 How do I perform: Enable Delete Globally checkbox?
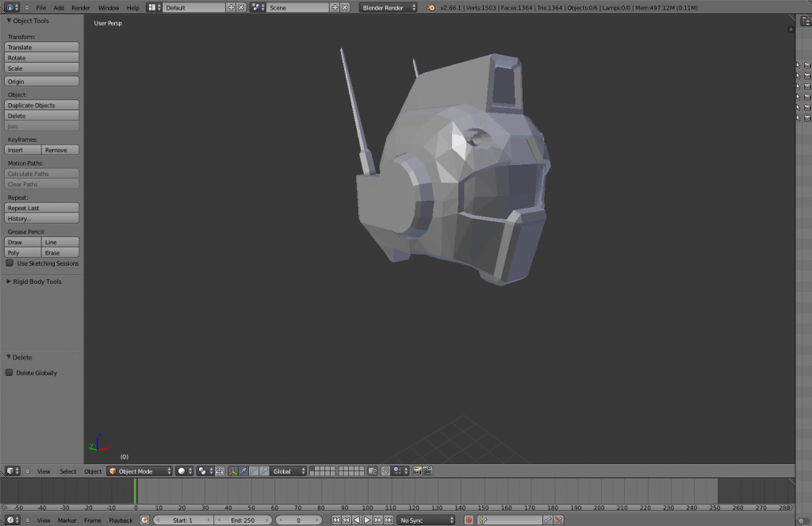pyautogui.click(x=9, y=372)
